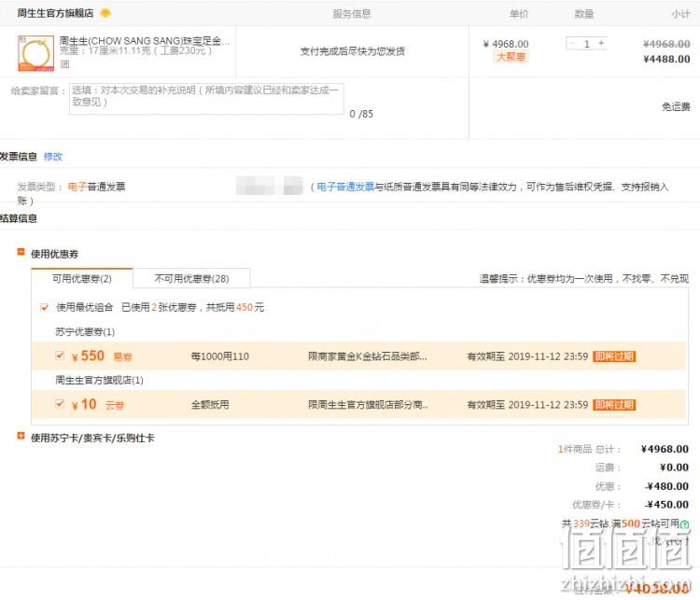700x600 pixels.
Task: Click the 给卖家留言 message box
Action: 206,99
